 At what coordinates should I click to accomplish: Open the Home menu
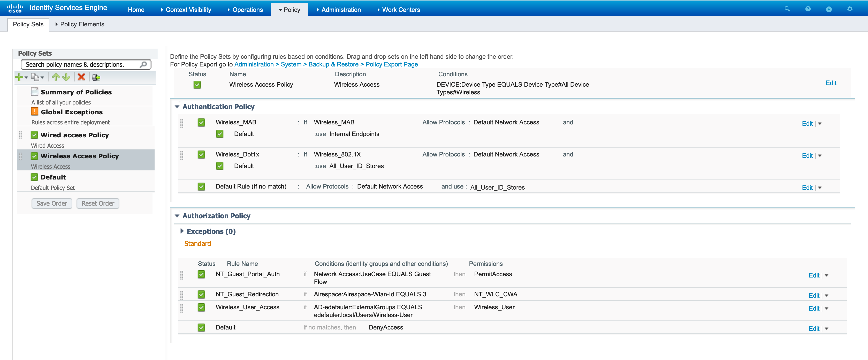click(136, 10)
